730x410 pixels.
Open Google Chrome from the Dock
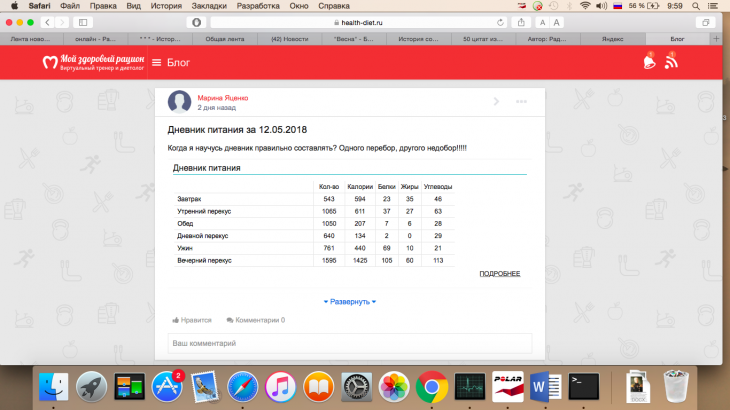click(431, 385)
